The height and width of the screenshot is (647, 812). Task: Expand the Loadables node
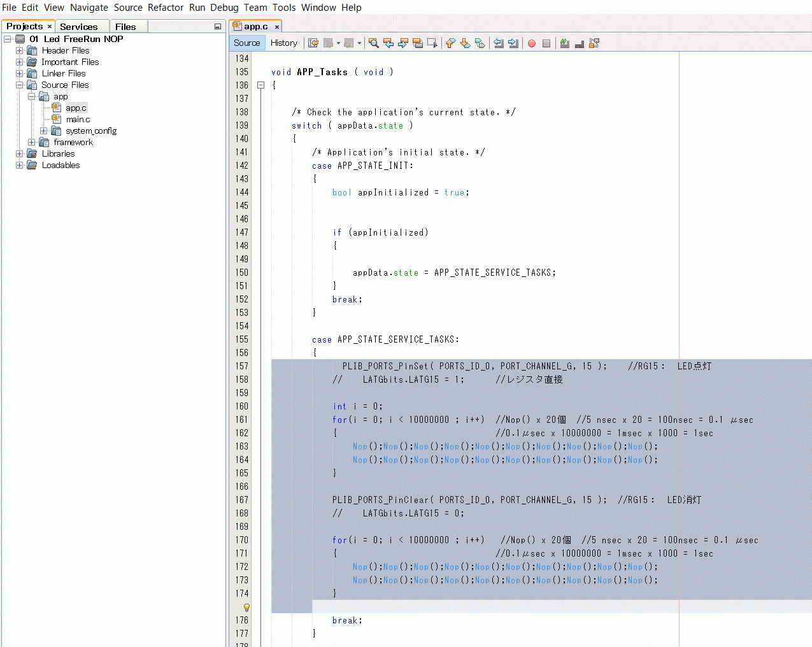tap(20, 165)
